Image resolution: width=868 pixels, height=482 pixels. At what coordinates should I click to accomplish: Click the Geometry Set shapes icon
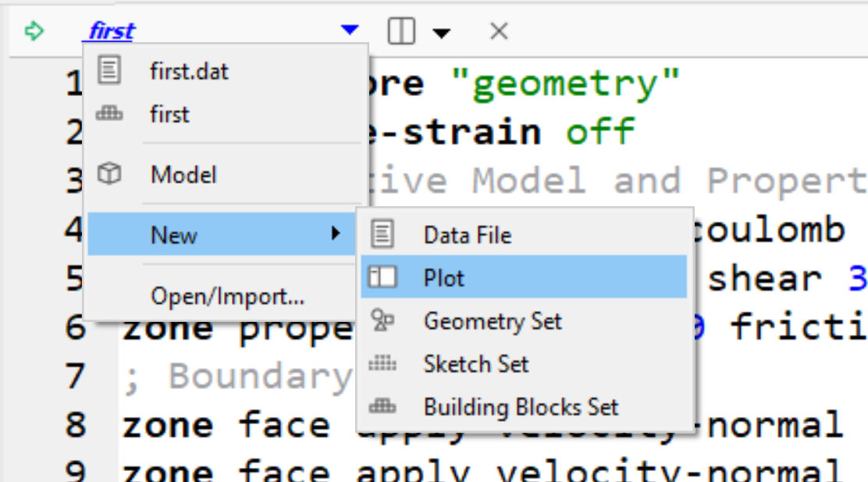pyautogui.click(x=382, y=321)
